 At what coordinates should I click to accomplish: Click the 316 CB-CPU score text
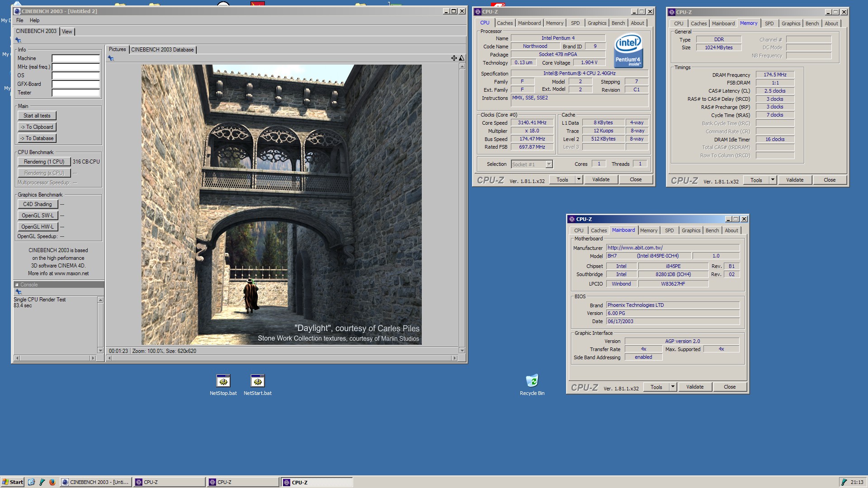pyautogui.click(x=86, y=162)
